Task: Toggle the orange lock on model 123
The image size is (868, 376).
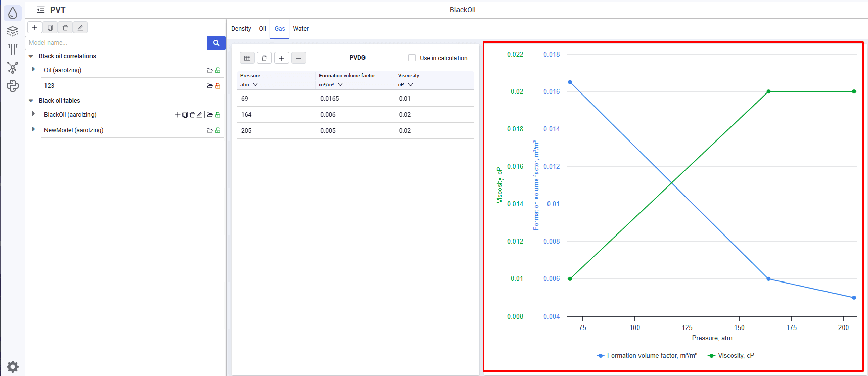Action: click(x=218, y=86)
